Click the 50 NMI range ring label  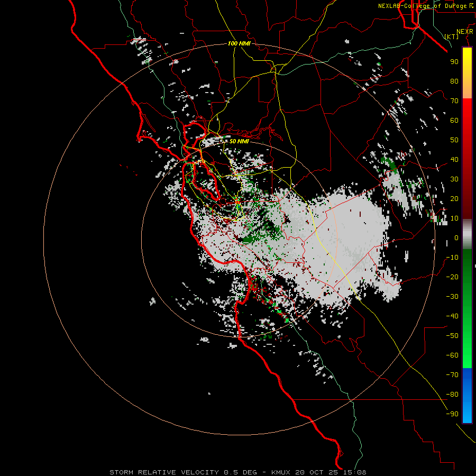pyautogui.click(x=239, y=141)
